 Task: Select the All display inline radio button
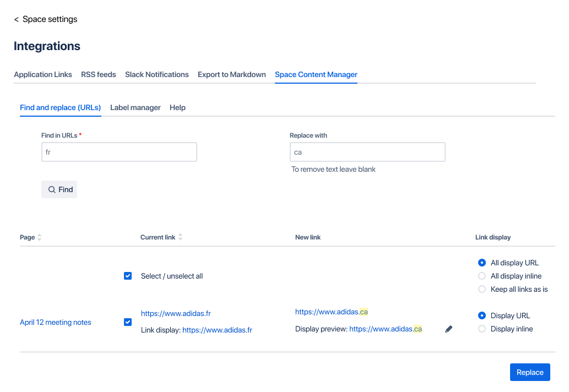[482, 276]
